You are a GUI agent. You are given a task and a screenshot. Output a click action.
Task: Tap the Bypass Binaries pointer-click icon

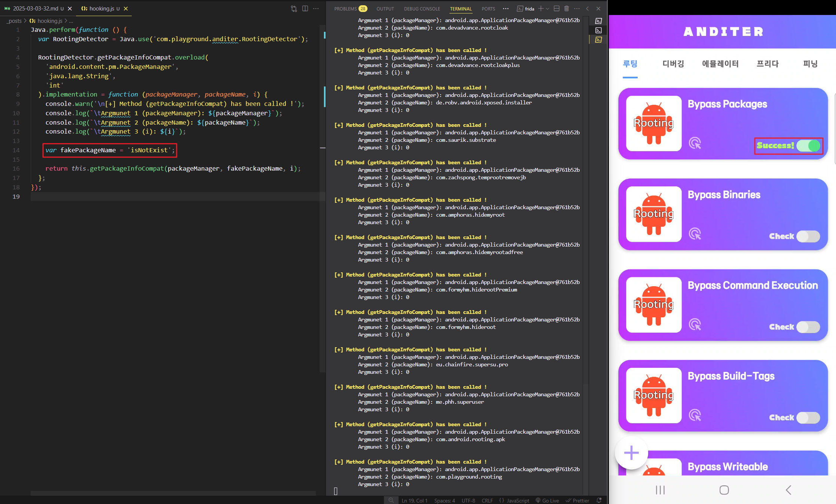(695, 234)
